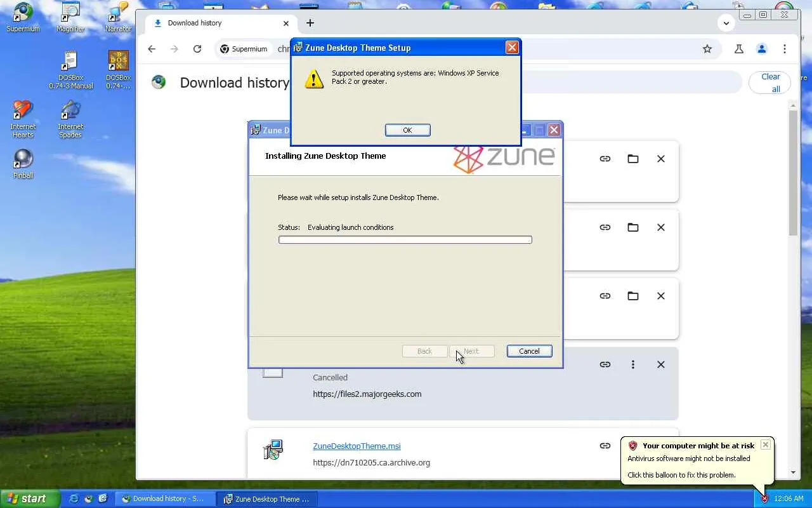Viewport: 812px width, 508px height.
Task: Copy link of the topmost download entry
Action: tap(605, 159)
